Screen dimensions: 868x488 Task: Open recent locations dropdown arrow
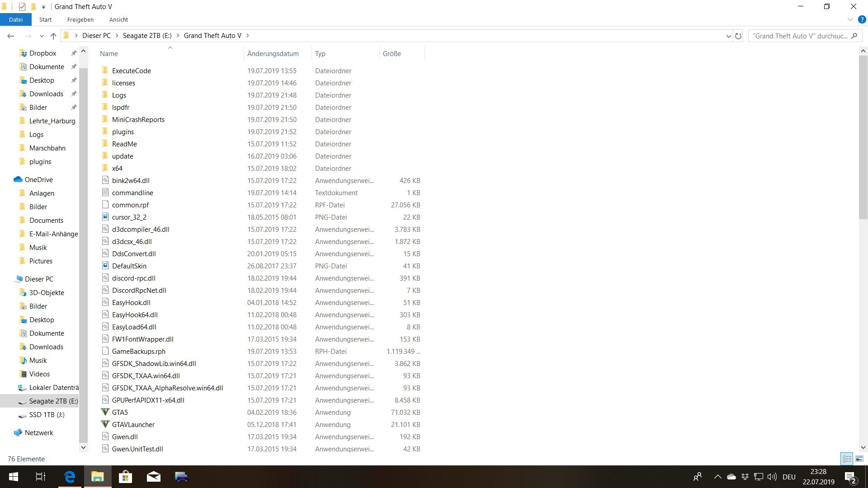[x=42, y=36]
